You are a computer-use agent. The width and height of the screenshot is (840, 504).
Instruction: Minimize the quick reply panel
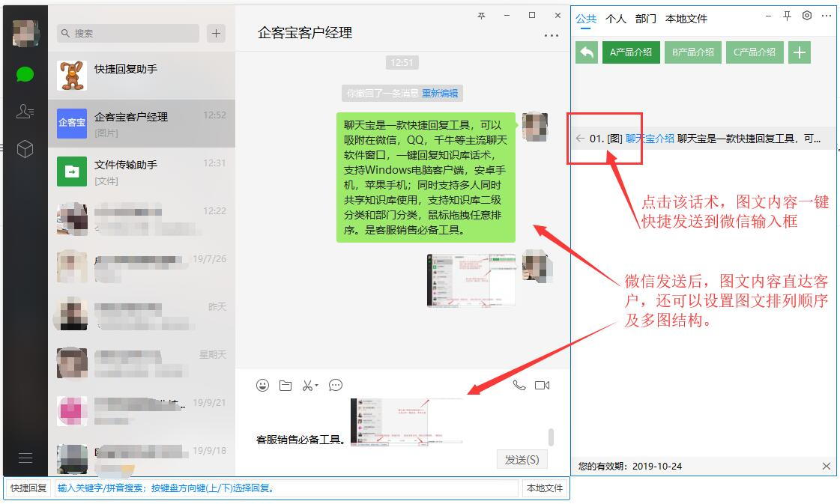click(768, 16)
